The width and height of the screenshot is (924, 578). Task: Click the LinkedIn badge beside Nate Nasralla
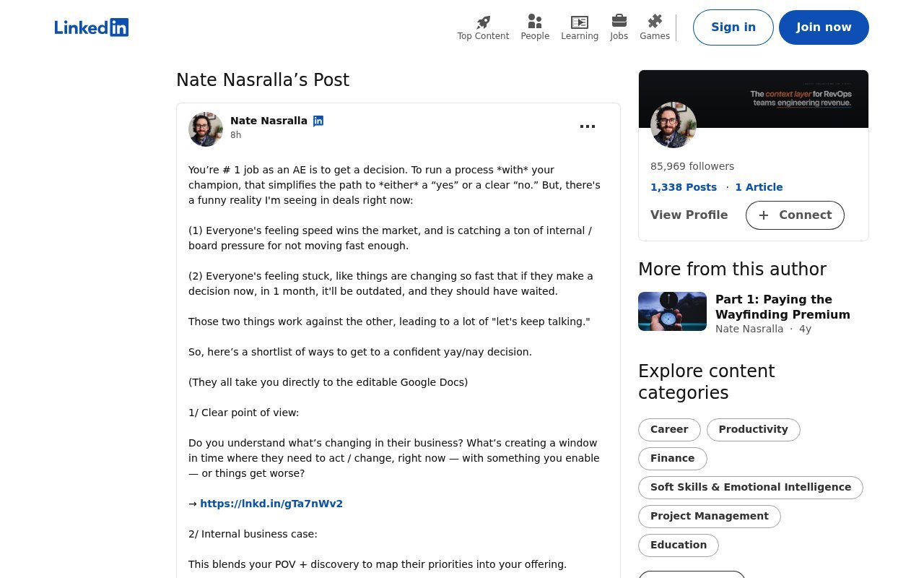tap(318, 121)
